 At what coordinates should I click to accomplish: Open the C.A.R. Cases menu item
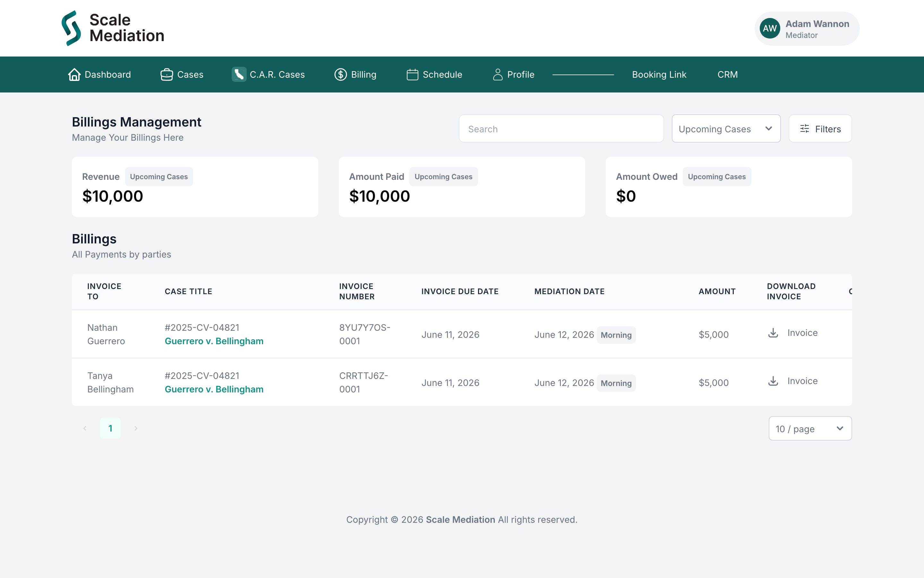(x=268, y=74)
